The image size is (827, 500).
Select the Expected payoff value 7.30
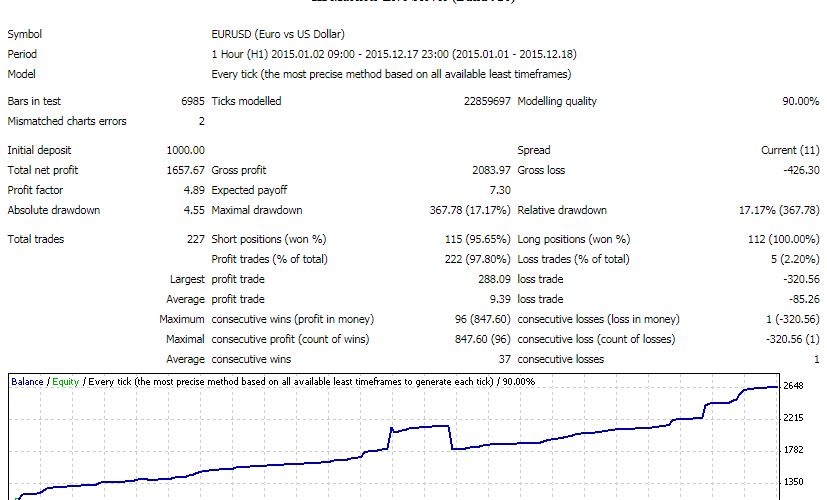[x=500, y=190]
